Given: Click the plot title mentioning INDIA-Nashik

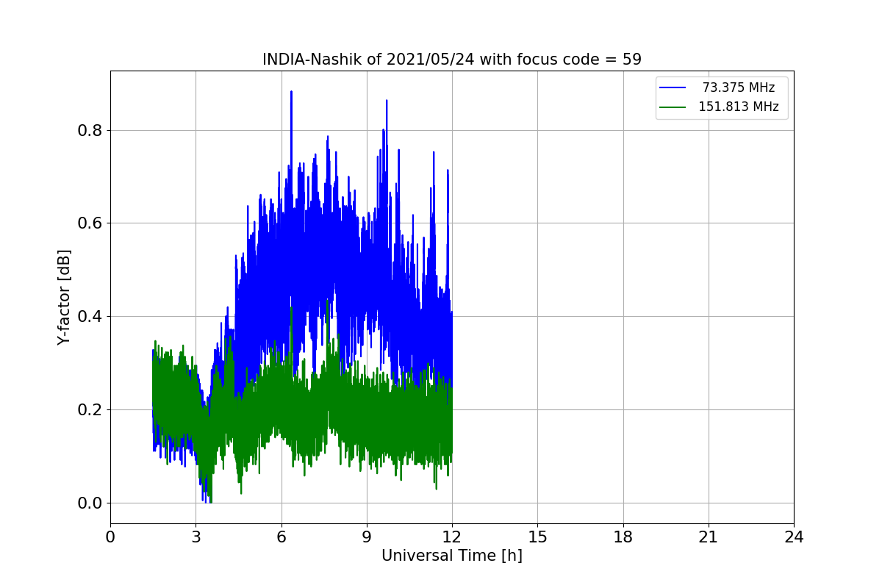Looking at the screenshot, I should click(452, 60).
